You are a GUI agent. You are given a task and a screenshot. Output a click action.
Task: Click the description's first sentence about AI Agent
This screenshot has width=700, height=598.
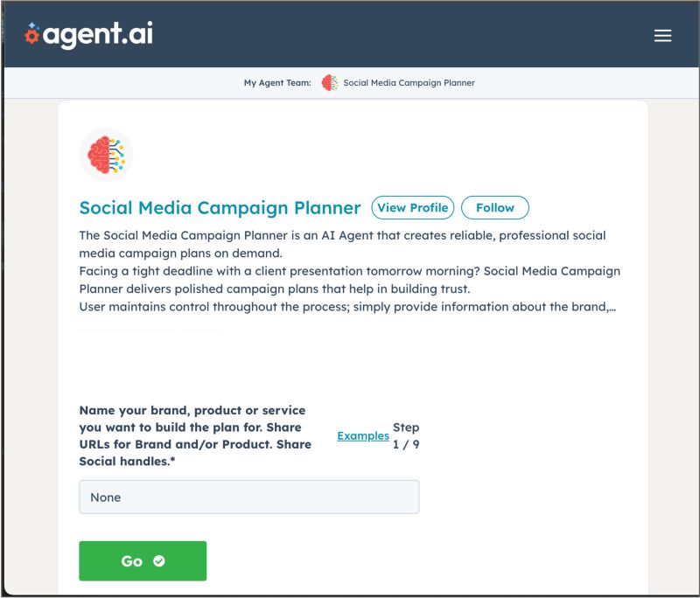point(342,244)
